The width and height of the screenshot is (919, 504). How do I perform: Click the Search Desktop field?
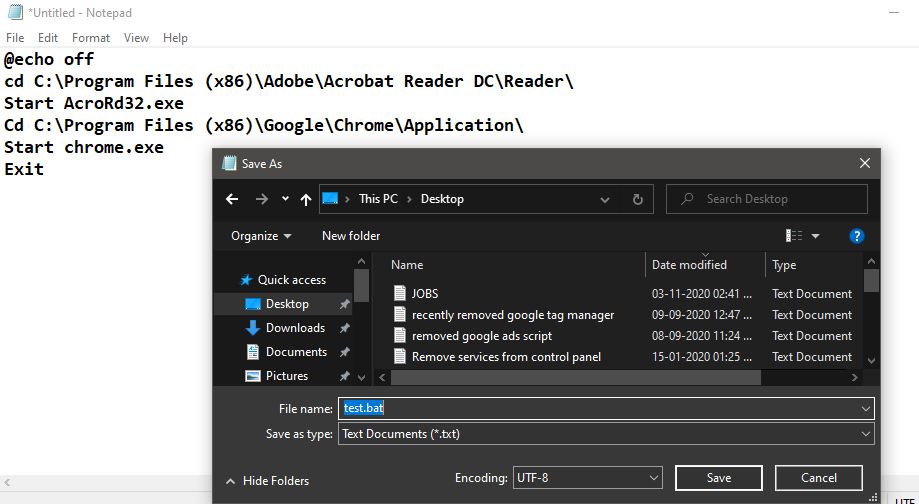point(767,199)
